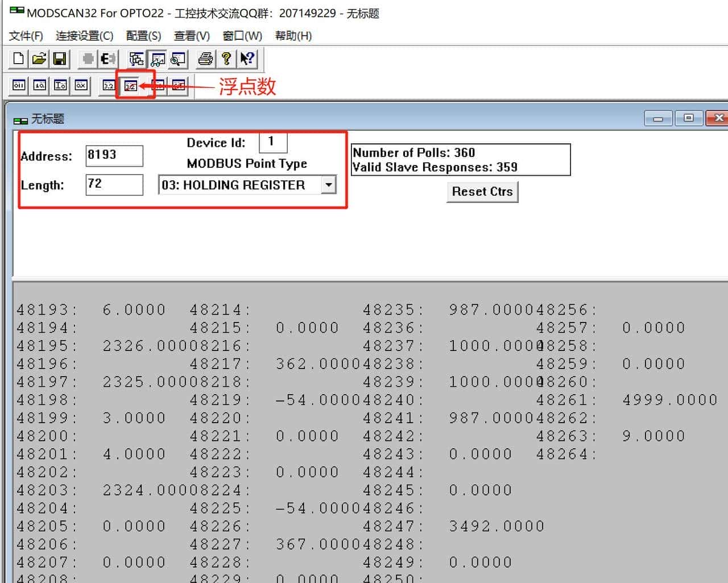Image resolution: width=728 pixels, height=583 pixels.
Task: Edit the Address input field
Action: coord(114,155)
